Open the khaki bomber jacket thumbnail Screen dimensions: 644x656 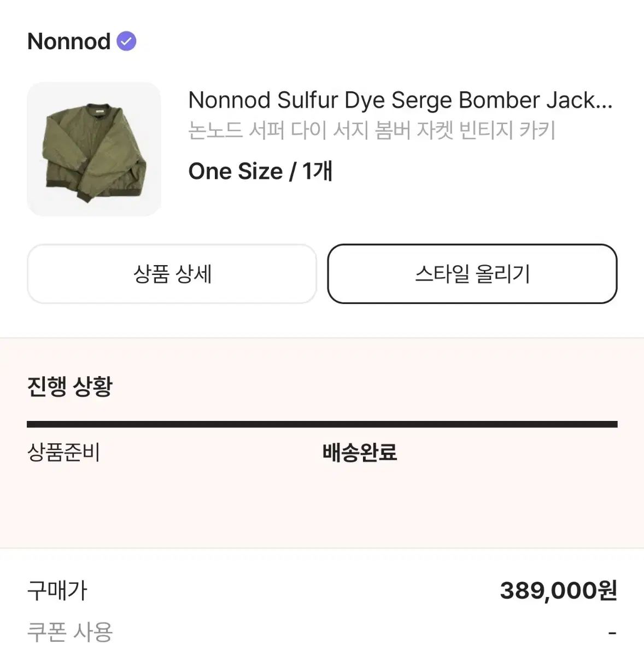pos(94,149)
